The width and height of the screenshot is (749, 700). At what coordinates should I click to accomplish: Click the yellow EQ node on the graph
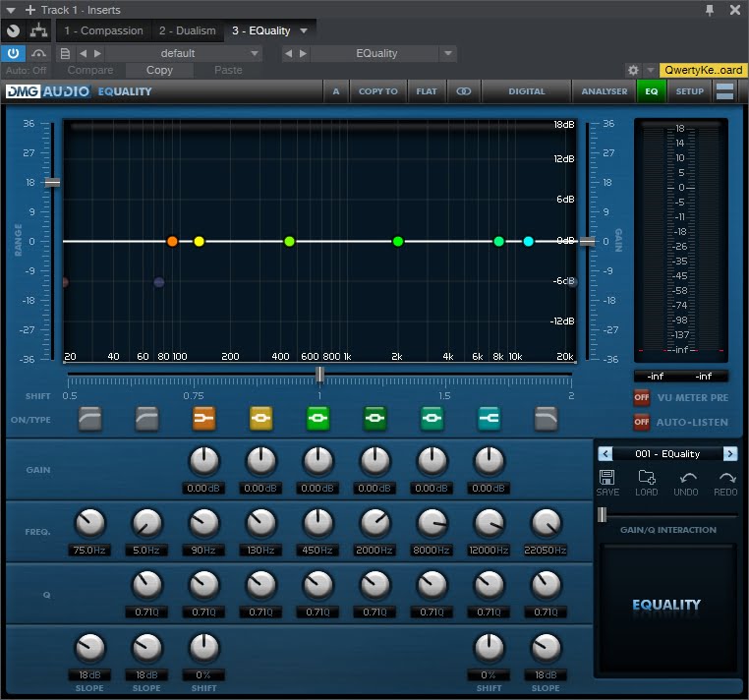point(200,241)
